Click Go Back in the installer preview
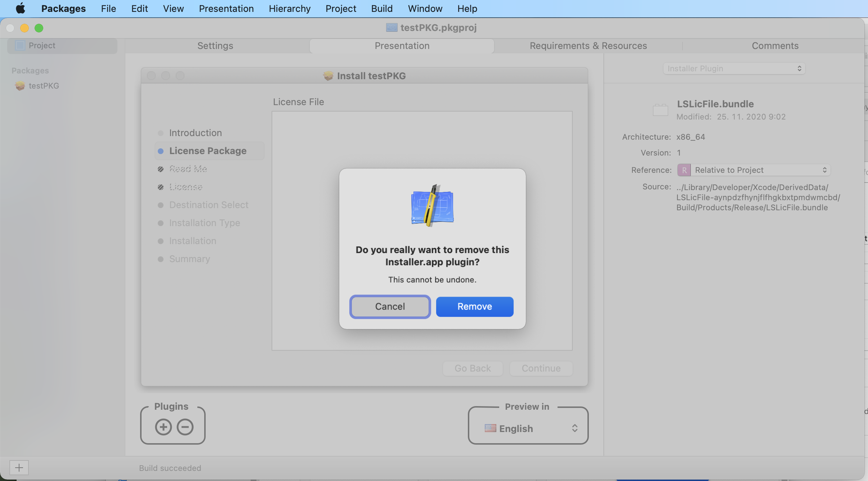 tap(473, 368)
